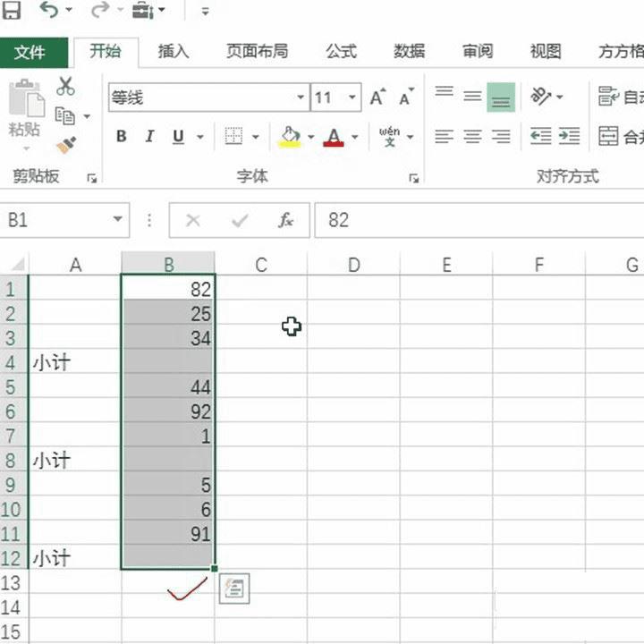Increase indent icon
This screenshot has height=644, width=644.
(569, 136)
